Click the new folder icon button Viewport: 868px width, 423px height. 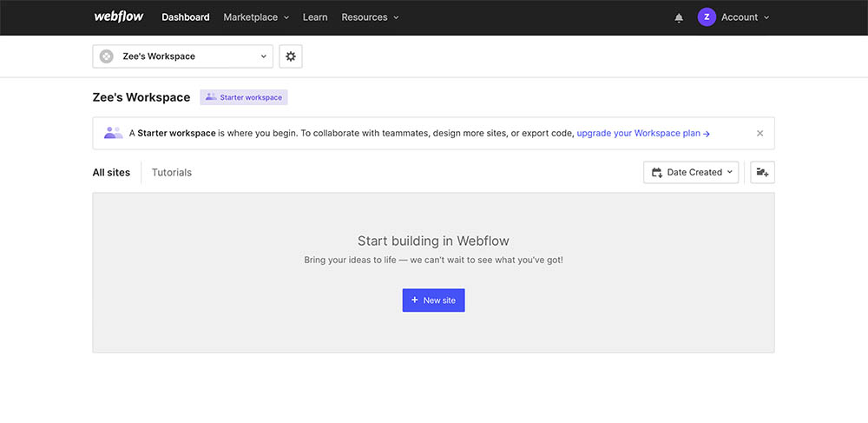point(762,172)
